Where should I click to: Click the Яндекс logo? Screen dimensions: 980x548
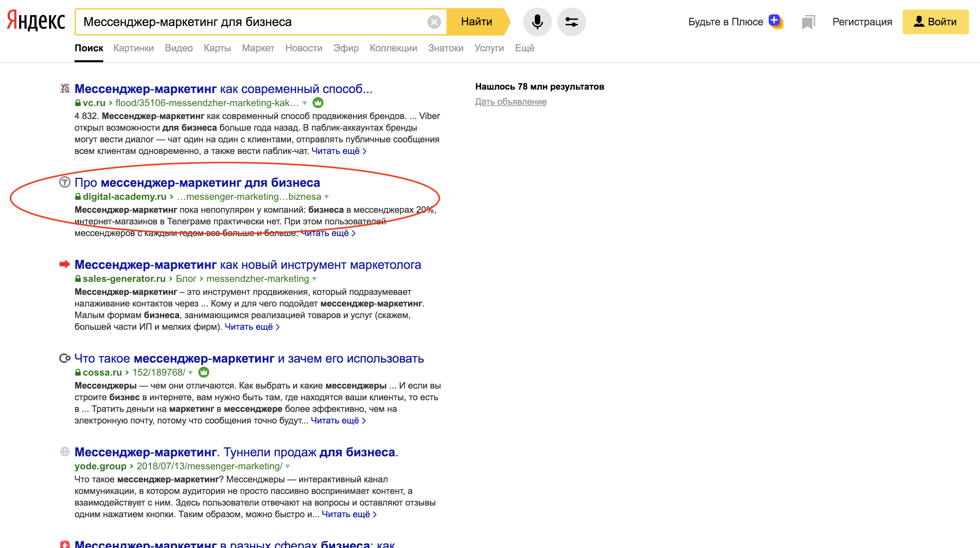[36, 21]
